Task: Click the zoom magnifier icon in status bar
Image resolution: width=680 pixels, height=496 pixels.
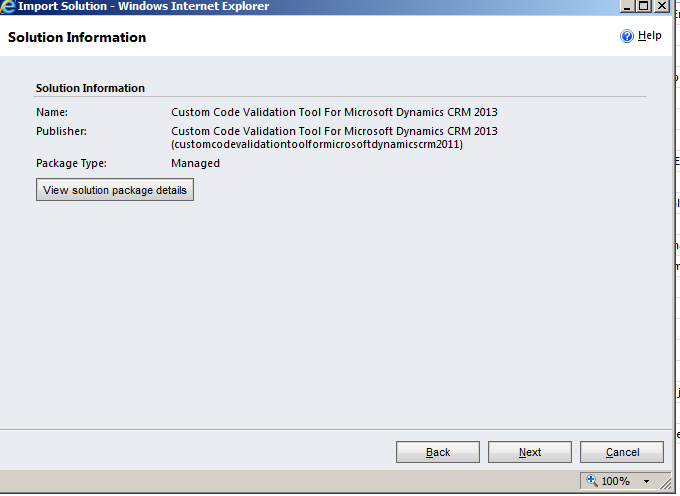Action: 592,480
